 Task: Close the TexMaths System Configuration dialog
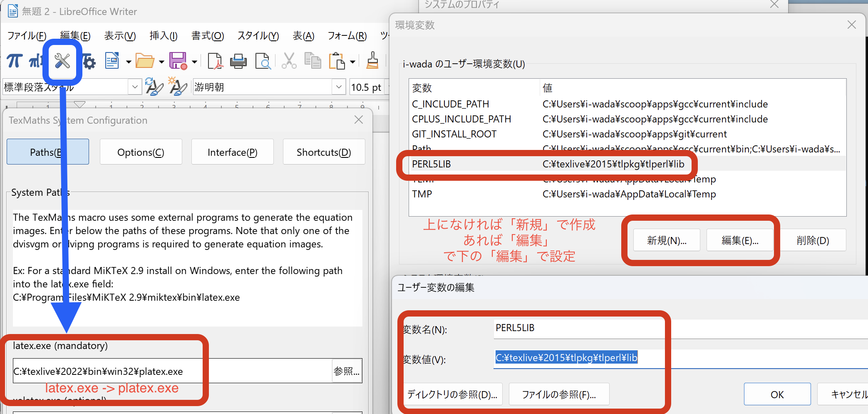tap(359, 120)
